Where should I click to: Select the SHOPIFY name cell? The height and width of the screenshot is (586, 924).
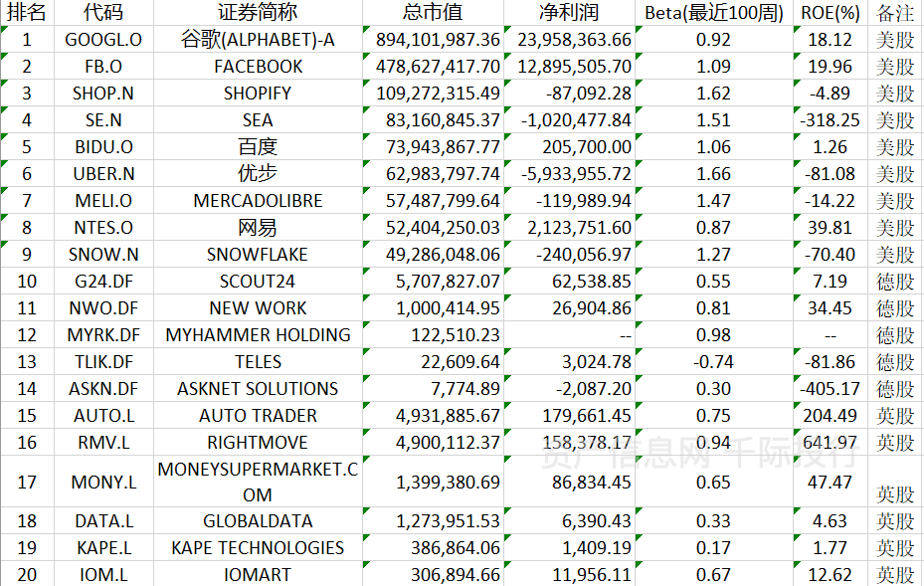point(258,94)
